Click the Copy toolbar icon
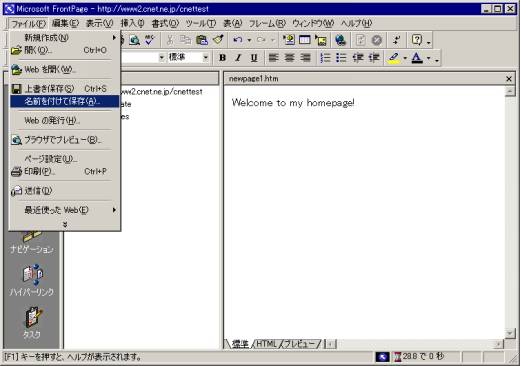 pyautogui.click(x=185, y=40)
